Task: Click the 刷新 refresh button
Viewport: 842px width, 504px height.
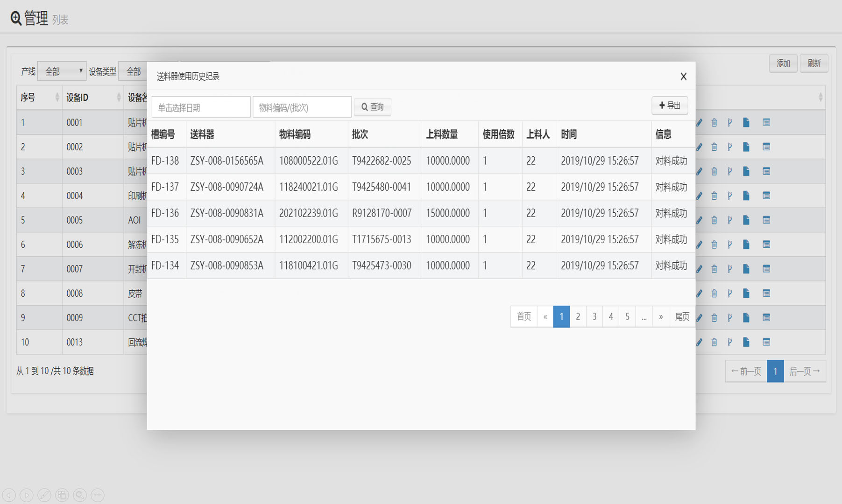Action: (x=814, y=63)
